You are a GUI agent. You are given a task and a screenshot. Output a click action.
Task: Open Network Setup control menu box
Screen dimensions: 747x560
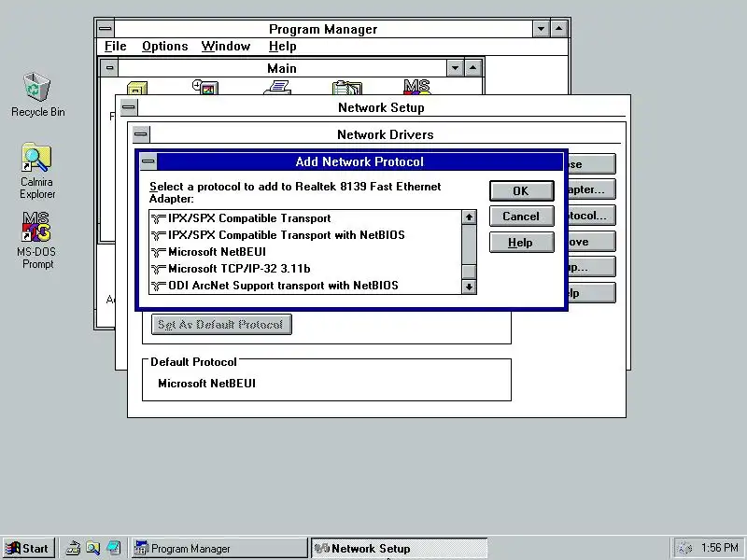pyautogui.click(x=128, y=107)
